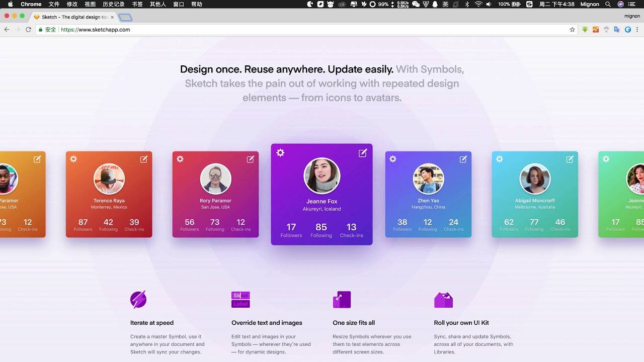Open Wi-Fi status menu

(478, 4)
